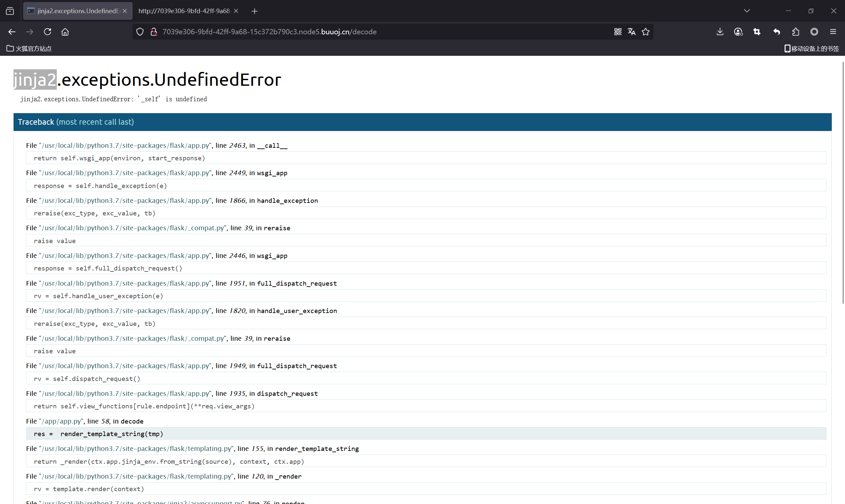Reload the current page
This screenshot has height=504, width=845.
point(48,32)
